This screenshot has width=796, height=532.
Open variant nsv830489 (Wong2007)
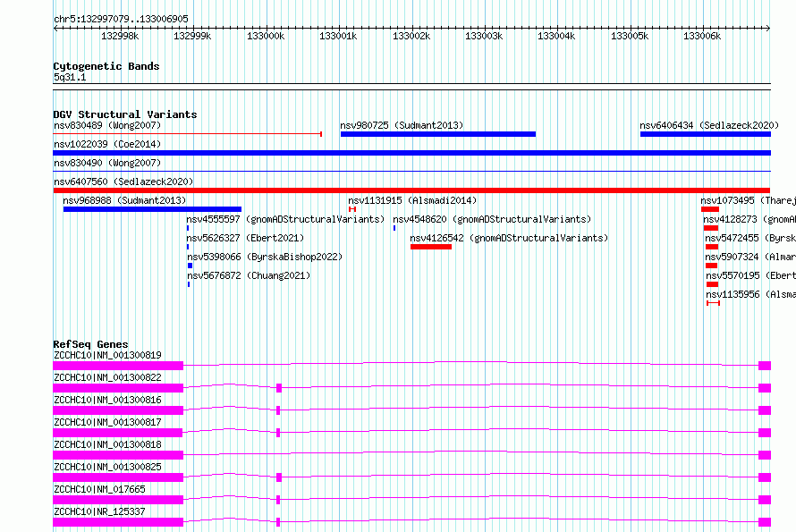click(x=107, y=125)
